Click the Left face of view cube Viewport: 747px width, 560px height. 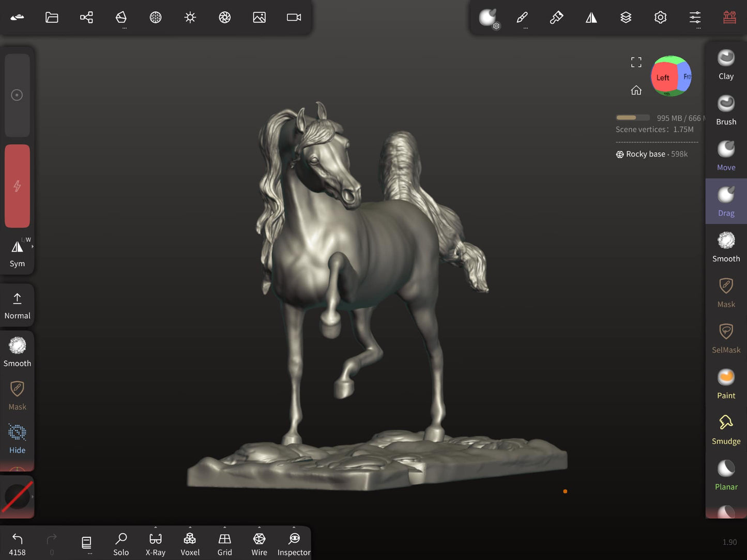coord(663,77)
